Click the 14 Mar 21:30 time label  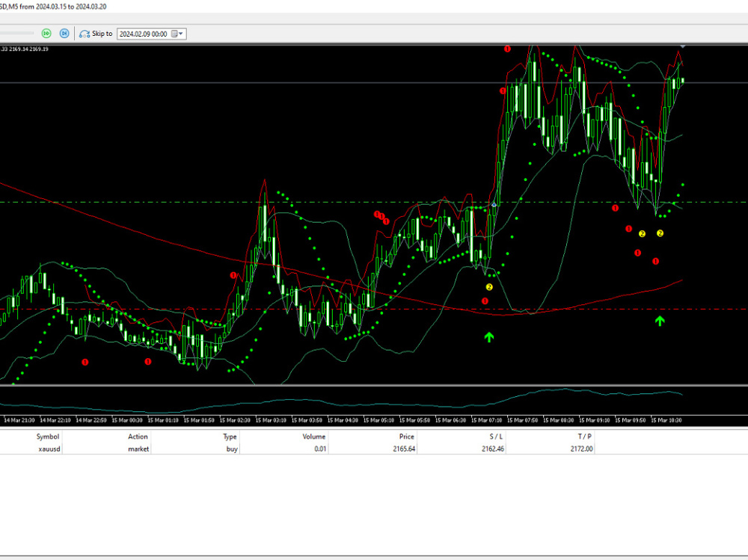point(19,420)
